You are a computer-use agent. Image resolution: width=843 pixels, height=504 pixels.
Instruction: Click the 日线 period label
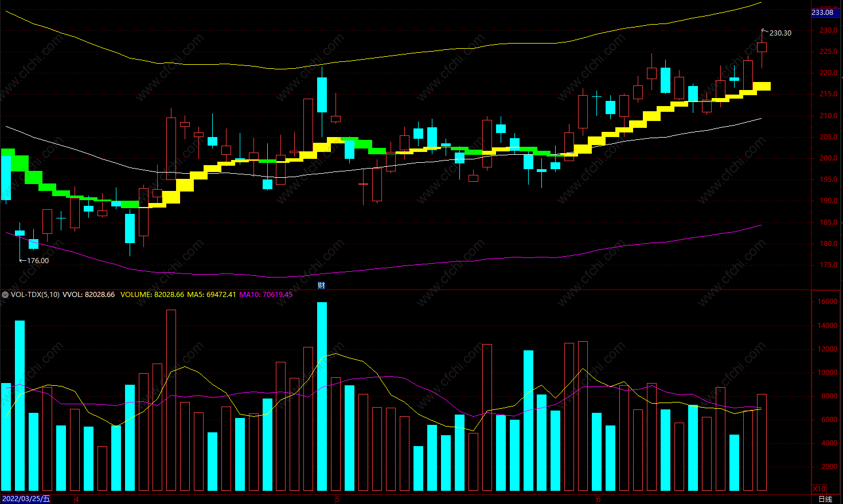tap(825, 499)
